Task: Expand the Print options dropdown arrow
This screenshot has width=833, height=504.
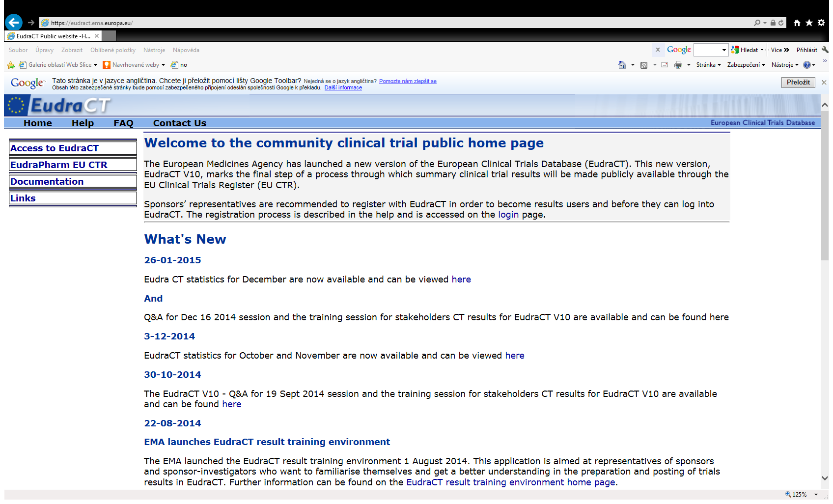Action: pos(689,65)
